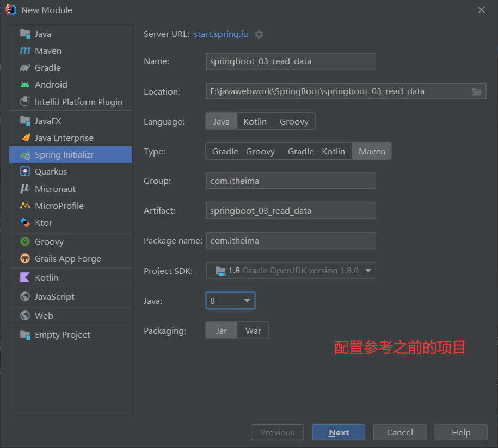The image size is (498, 448).
Task: Select Empty Project in the sidebar
Action: tap(57, 334)
